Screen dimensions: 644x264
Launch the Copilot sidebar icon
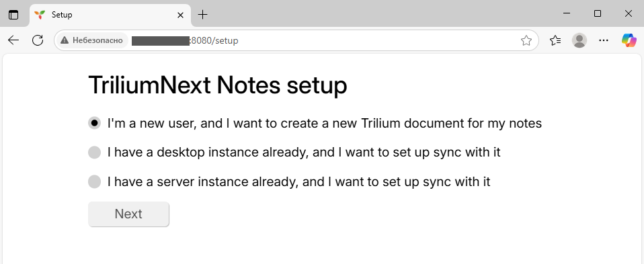(x=629, y=40)
